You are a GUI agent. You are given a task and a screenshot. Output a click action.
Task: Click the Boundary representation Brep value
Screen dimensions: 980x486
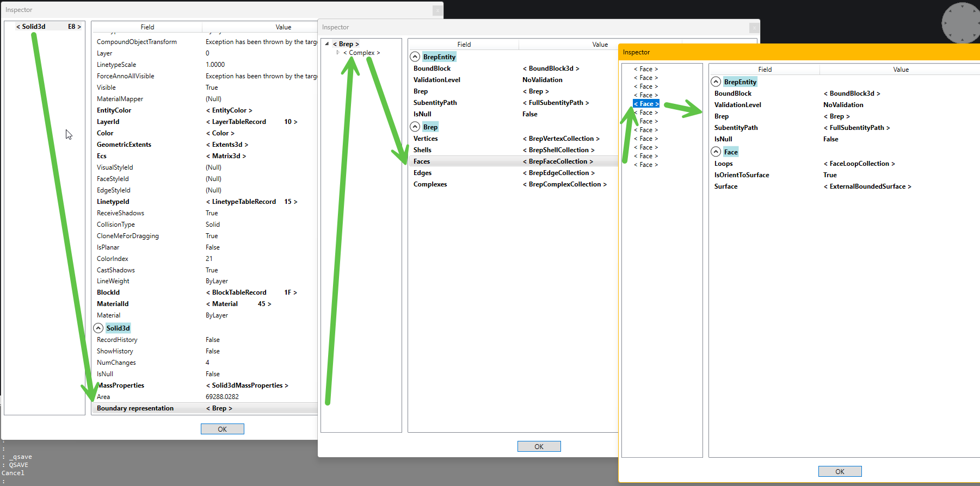(219, 408)
